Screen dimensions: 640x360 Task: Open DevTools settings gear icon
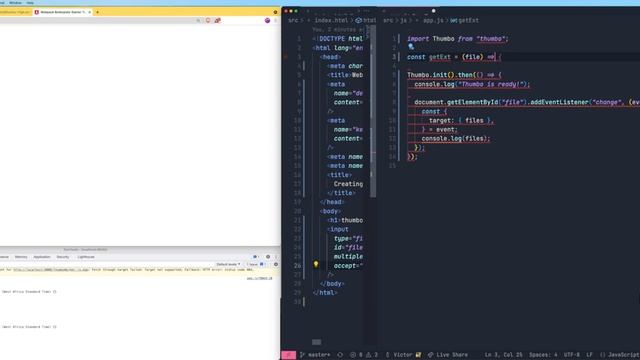[268, 257]
